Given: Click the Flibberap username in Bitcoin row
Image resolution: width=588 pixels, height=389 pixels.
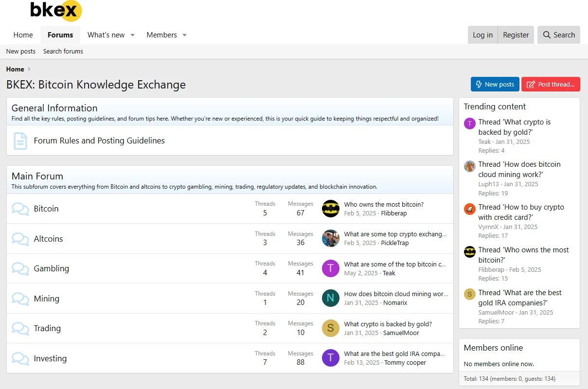Looking at the screenshot, I should [394, 213].
